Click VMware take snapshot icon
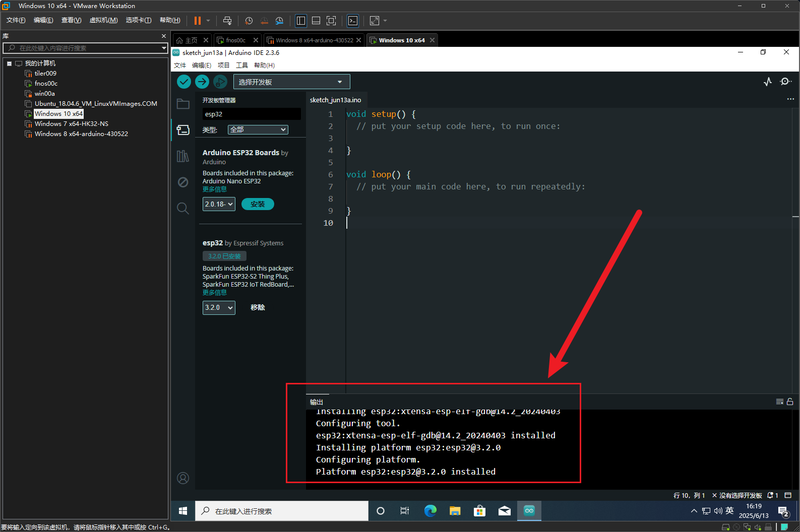Image resolution: width=800 pixels, height=532 pixels. click(249, 21)
